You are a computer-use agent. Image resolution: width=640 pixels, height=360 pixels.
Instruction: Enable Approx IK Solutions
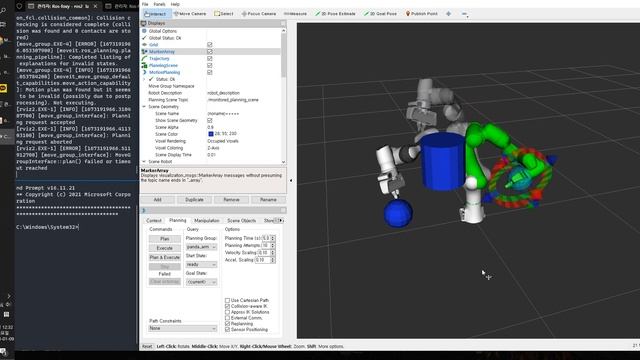click(x=227, y=312)
